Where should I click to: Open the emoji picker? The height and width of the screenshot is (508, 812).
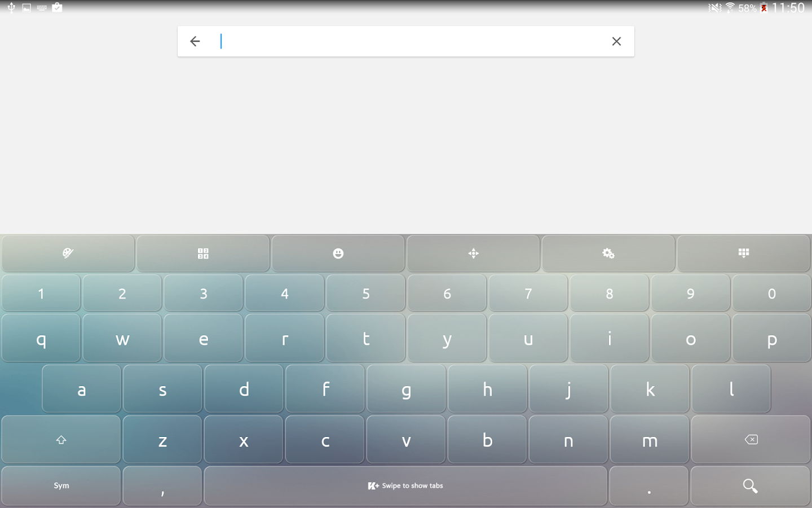coord(338,253)
